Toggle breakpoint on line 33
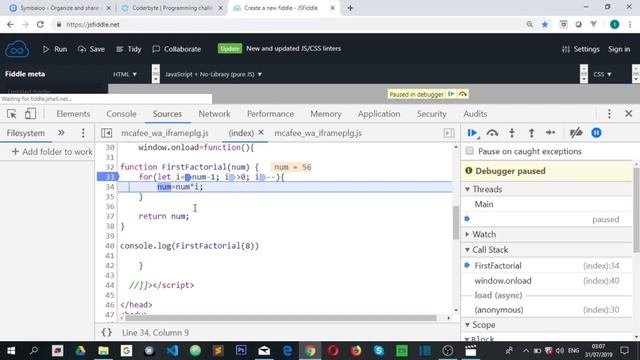 coord(108,177)
